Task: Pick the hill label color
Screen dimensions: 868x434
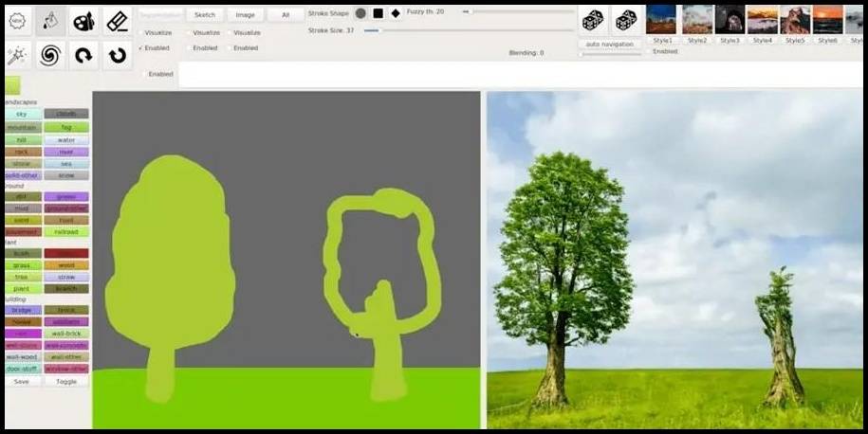Action: coord(22,140)
